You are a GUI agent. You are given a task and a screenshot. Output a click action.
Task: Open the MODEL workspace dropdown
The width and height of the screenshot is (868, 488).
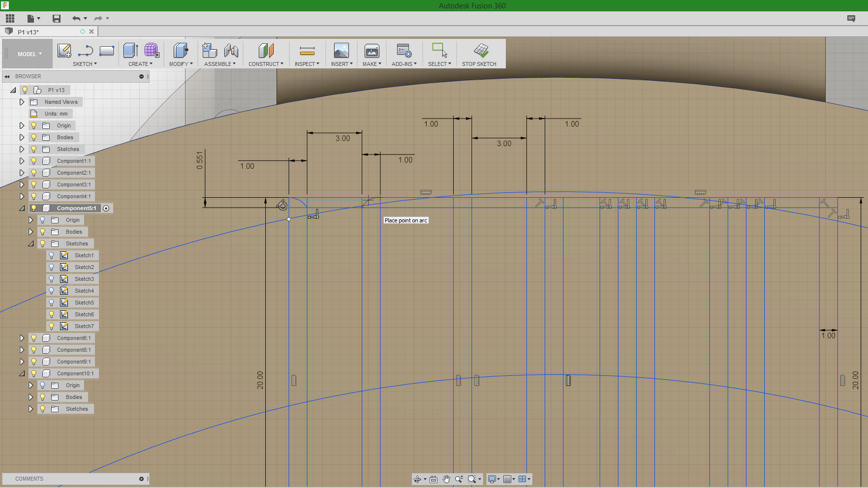(30, 54)
